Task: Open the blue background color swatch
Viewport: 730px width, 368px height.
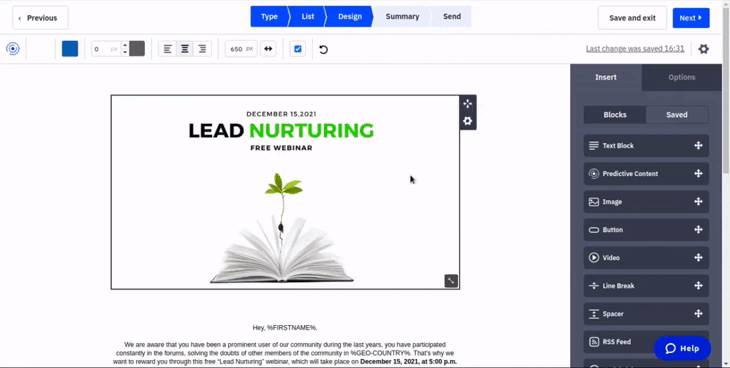Action: coord(70,48)
